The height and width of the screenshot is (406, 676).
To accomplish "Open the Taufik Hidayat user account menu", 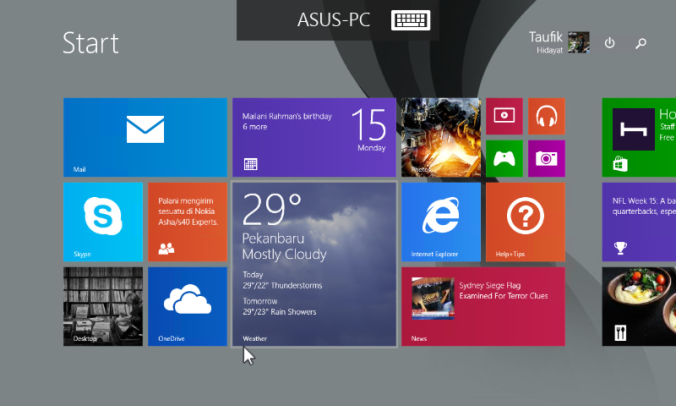I will [559, 42].
